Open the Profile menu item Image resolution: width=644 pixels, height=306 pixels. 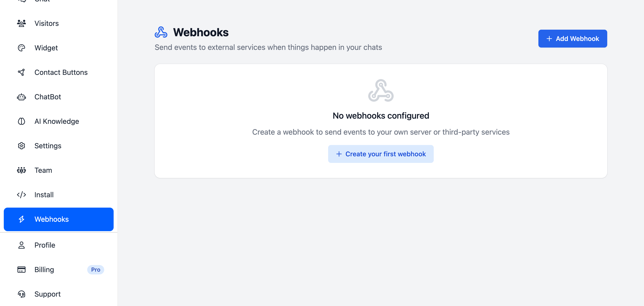click(45, 245)
